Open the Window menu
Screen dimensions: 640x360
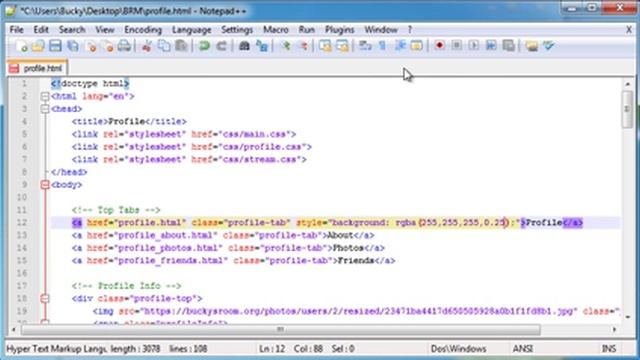pos(381,30)
